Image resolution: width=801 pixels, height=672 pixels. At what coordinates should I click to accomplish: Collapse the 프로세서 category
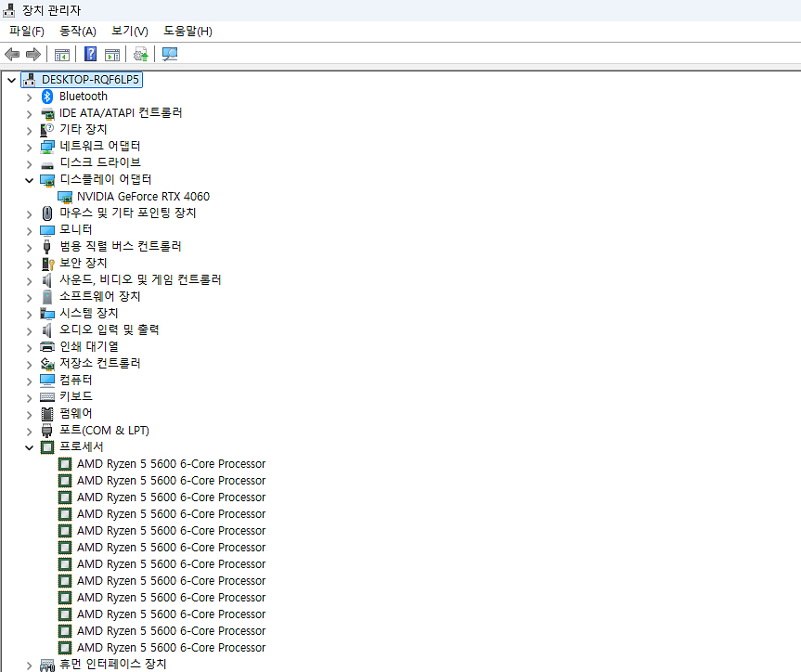point(29,448)
